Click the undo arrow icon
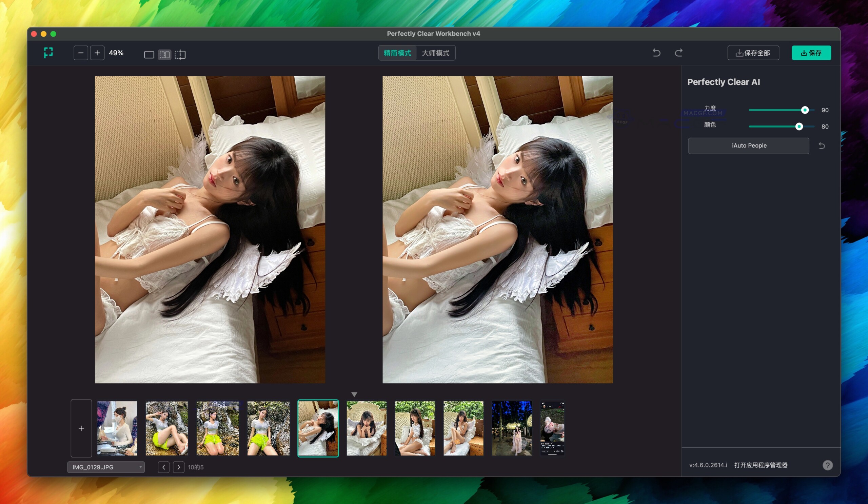Viewport: 868px width, 504px height. pyautogui.click(x=656, y=53)
